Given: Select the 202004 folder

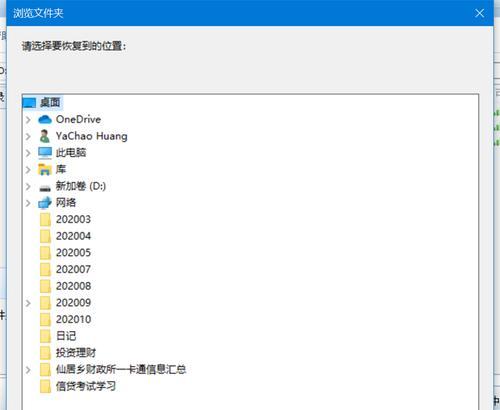Looking at the screenshot, I should [x=65, y=236].
